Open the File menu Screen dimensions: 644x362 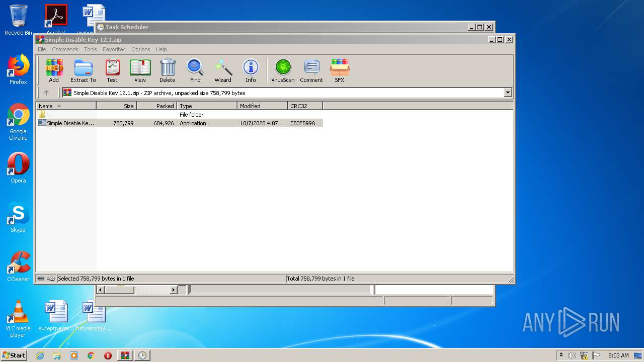(42, 49)
